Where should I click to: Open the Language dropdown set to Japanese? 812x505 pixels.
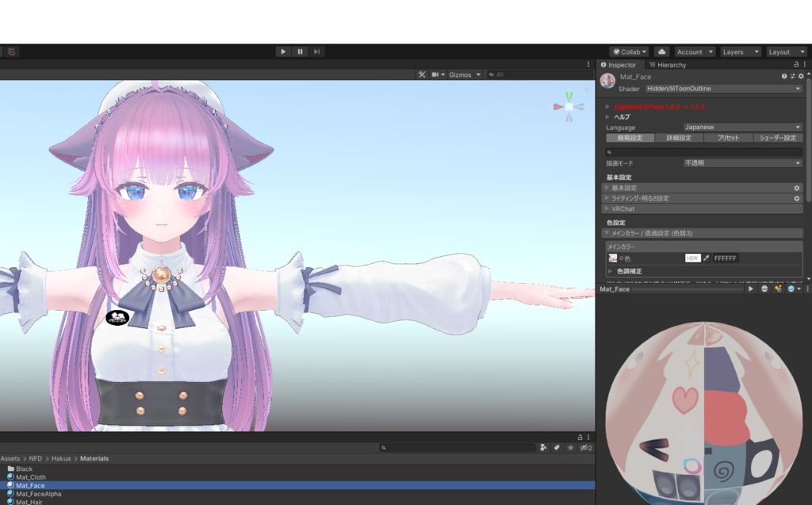pyautogui.click(x=741, y=127)
